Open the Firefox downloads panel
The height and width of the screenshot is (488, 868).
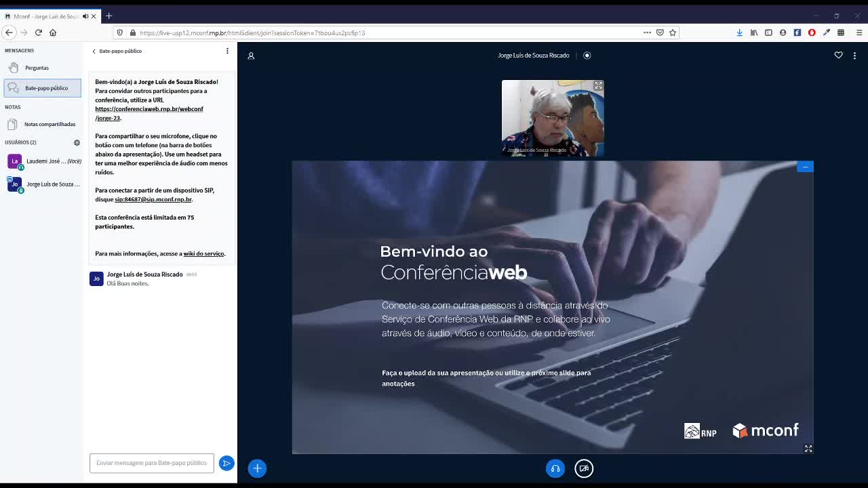tap(739, 33)
